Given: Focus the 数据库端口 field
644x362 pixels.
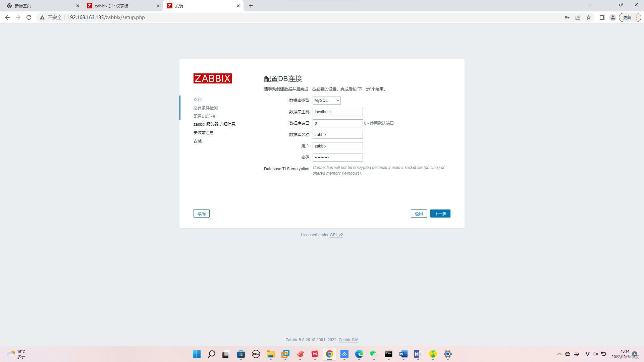Looking at the screenshot, I should (x=337, y=123).
